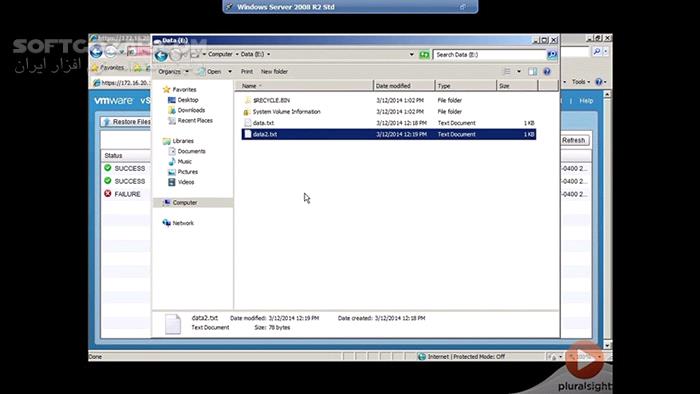The width and height of the screenshot is (700, 394).
Task: Click Print on the Explorer toolbar
Action: click(x=246, y=71)
